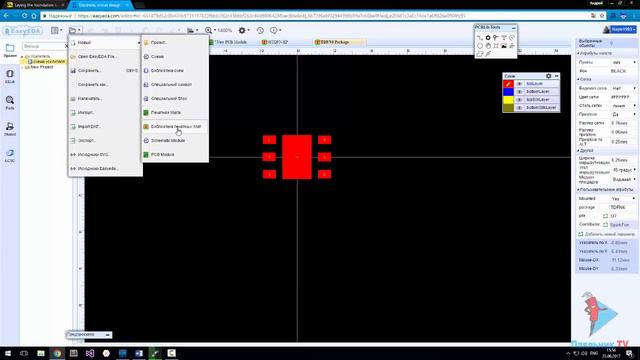Click the filter field in project panel

click(43, 46)
